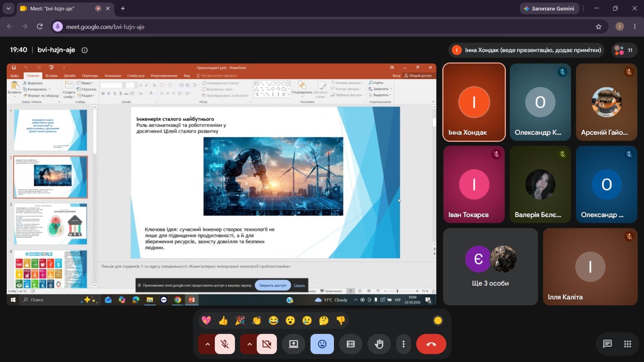644x362 pixels.
Task: Open the Chrome tab search dropdown
Action: (x=8, y=8)
